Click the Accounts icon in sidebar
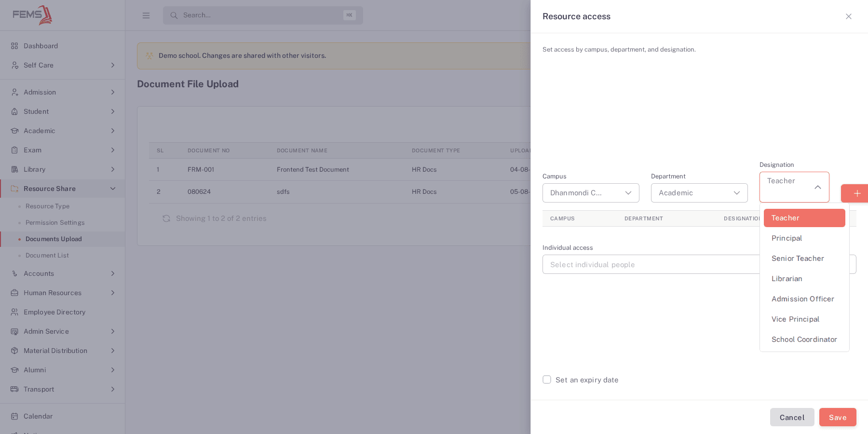This screenshot has height=434, width=868. [x=14, y=273]
